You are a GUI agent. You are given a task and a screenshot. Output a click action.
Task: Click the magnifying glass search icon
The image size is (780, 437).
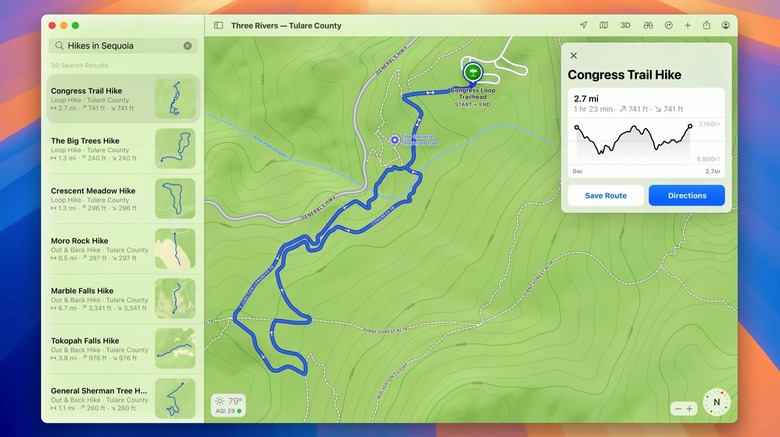(x=59, y=46)
